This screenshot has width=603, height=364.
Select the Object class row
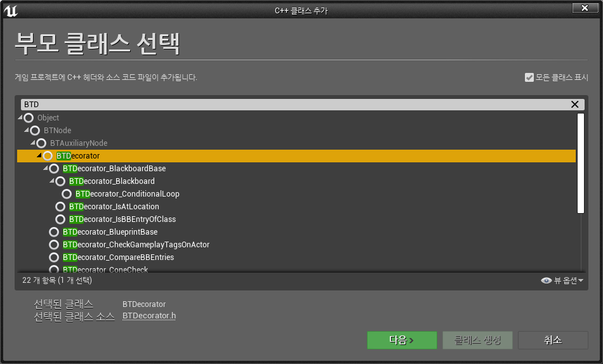[x=296, y=117]
